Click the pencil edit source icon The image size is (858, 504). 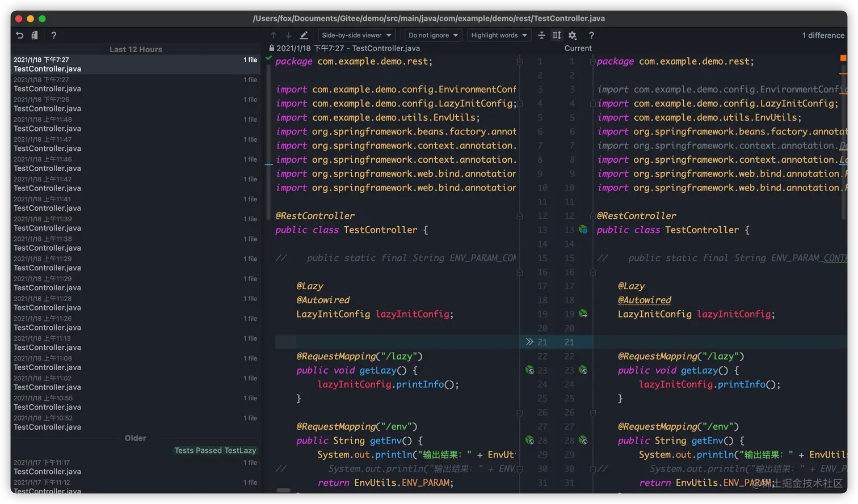(x=304, y=35)
